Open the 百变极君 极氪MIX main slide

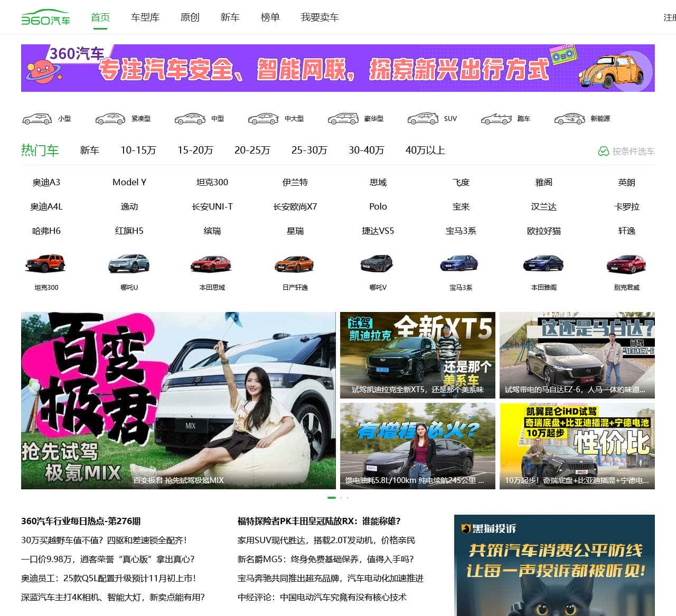tap(179, 401)
